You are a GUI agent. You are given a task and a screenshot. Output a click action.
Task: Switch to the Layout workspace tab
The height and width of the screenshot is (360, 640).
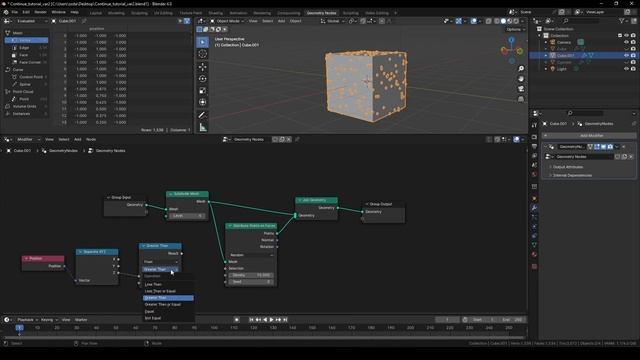96,13
